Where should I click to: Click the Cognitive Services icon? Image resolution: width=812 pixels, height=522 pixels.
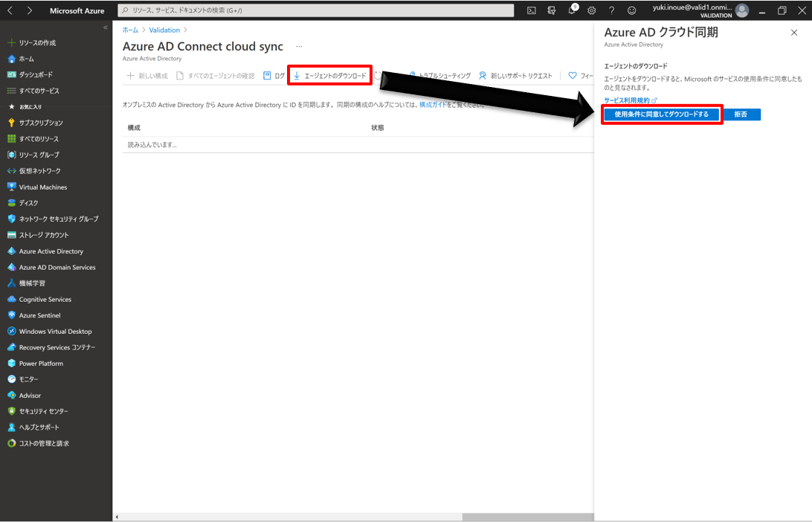pos(11,300)
